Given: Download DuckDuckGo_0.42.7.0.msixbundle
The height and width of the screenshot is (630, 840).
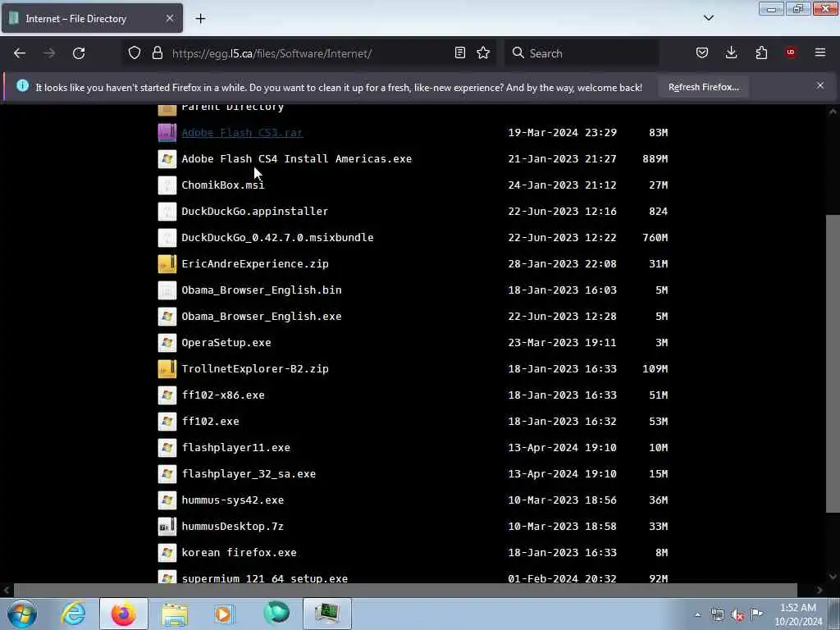Looking at the screenshot, I should [277, 237].
